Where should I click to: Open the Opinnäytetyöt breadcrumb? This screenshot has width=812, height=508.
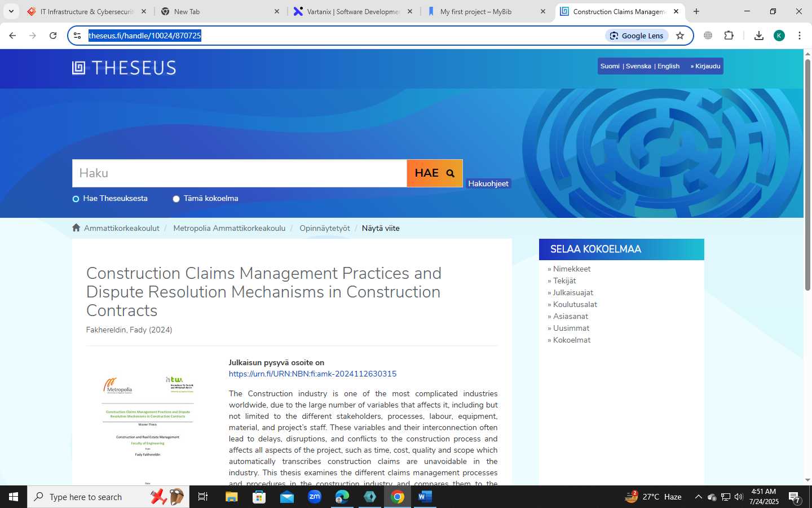[x=325, y=228]
